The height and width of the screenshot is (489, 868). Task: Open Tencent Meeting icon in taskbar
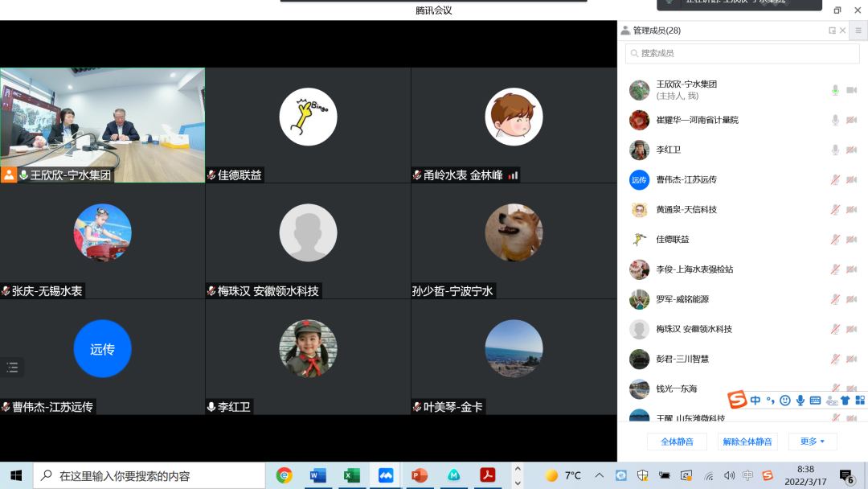click(x=386, y=475)
